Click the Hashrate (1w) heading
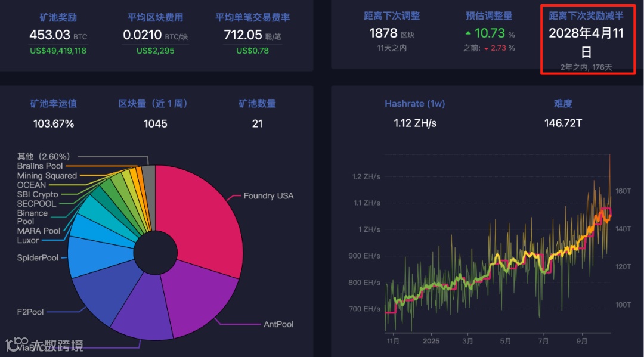This screenshot has height=357, width=644. click(415, 104)
